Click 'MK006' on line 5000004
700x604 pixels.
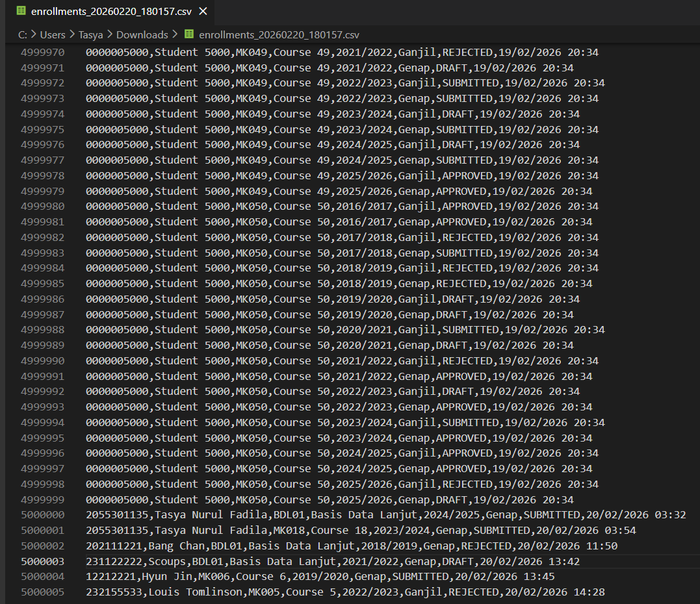[x=214, y=577]
